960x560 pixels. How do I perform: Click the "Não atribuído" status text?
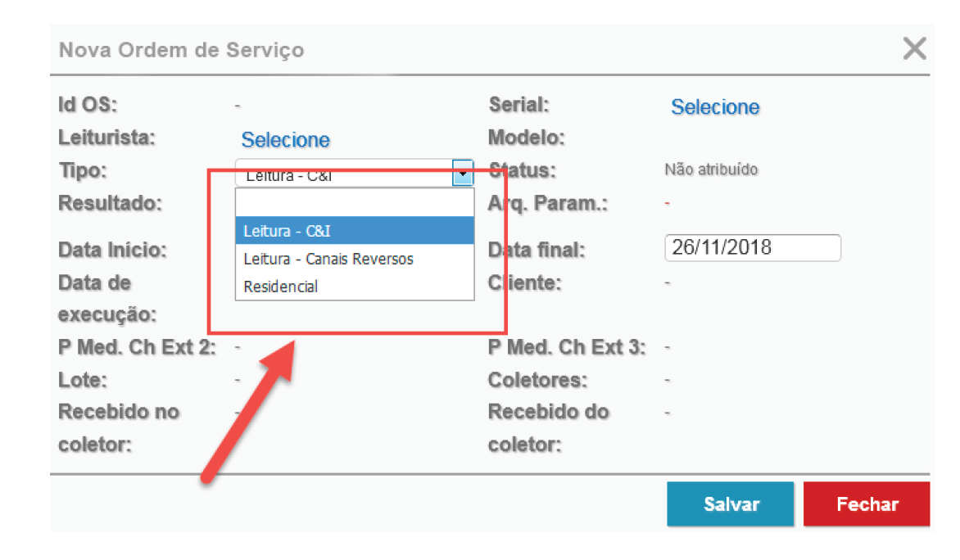click(x=711, y=170)
